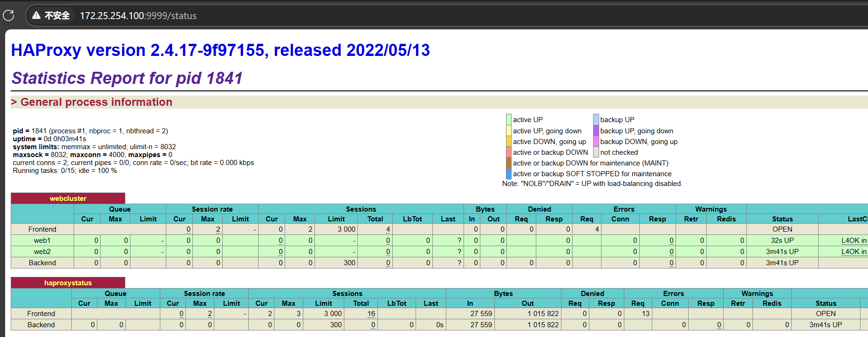Click the active DOWN, going up swatch
The image size is (868, 337).
point(509,142)
